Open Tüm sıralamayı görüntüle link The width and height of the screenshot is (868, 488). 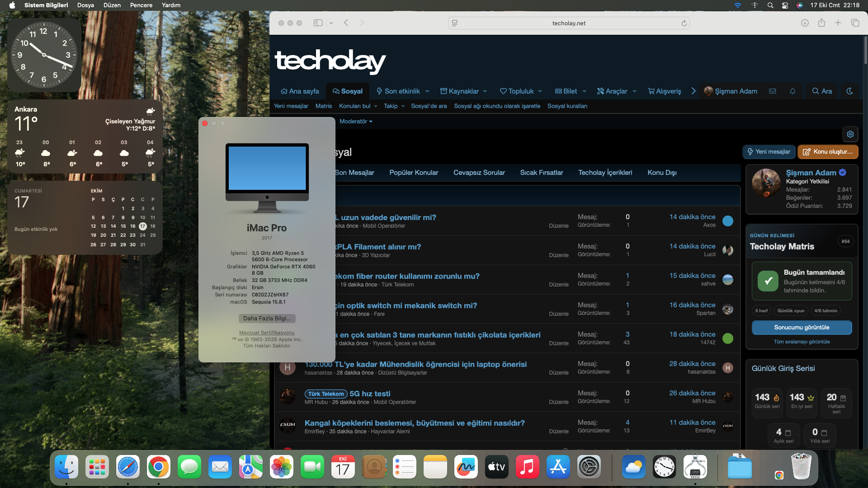[802, 342]
